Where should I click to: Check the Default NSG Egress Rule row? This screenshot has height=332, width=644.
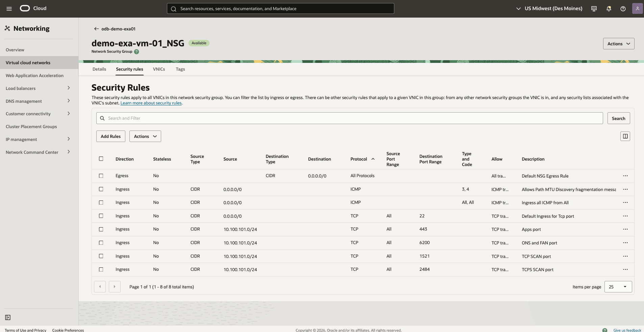101,176
